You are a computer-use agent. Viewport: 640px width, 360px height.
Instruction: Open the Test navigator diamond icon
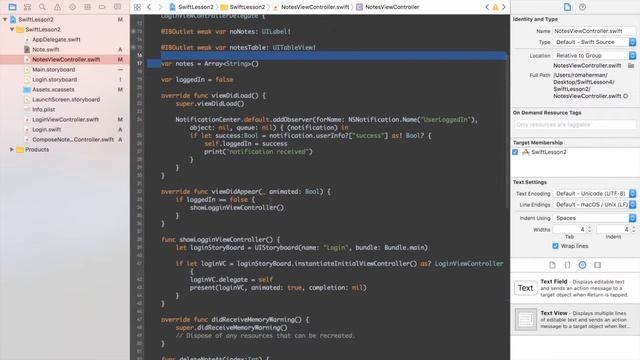(72, 7)
